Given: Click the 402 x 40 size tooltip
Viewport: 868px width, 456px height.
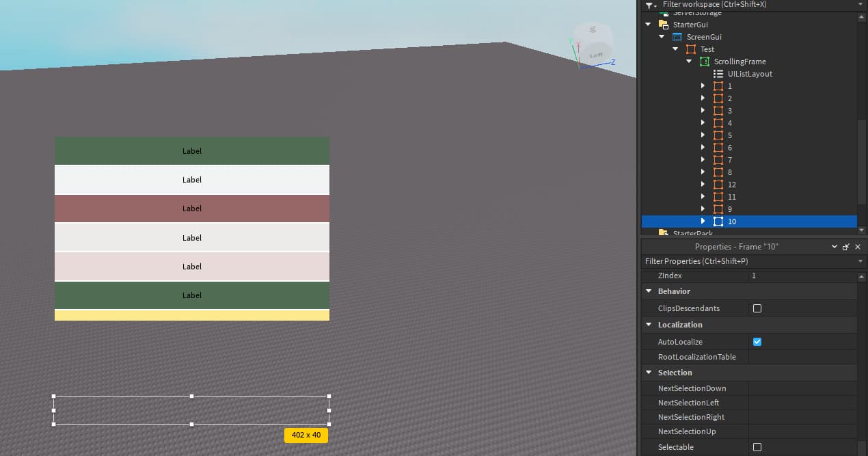Looking at the screenshot, I should pyautogui.click(x=306, y=435).
